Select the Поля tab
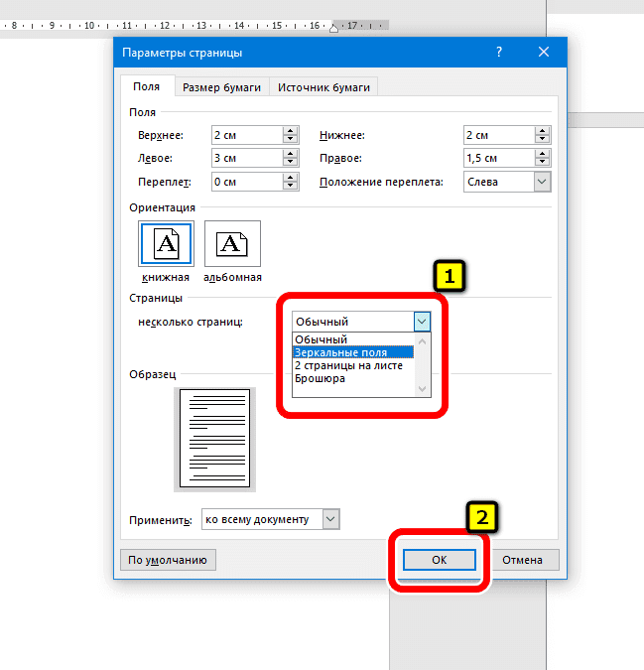 147,87
